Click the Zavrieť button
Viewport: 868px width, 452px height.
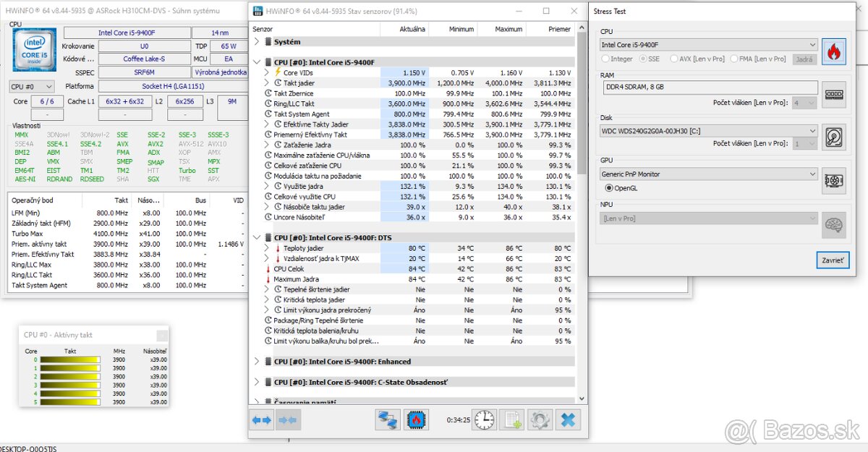(x=833, y=260)
